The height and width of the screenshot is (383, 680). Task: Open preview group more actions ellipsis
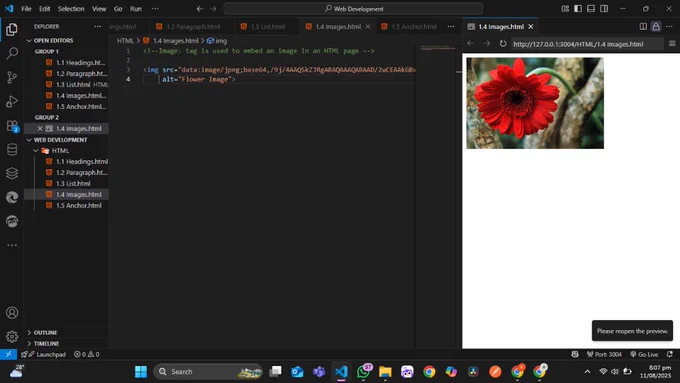(x=669, y=26)
